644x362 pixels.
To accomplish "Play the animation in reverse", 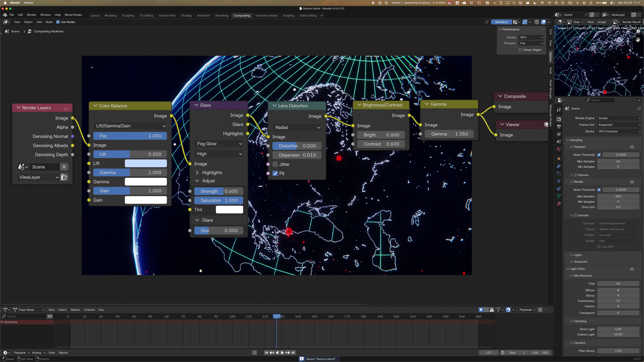I will coord(277,353).
